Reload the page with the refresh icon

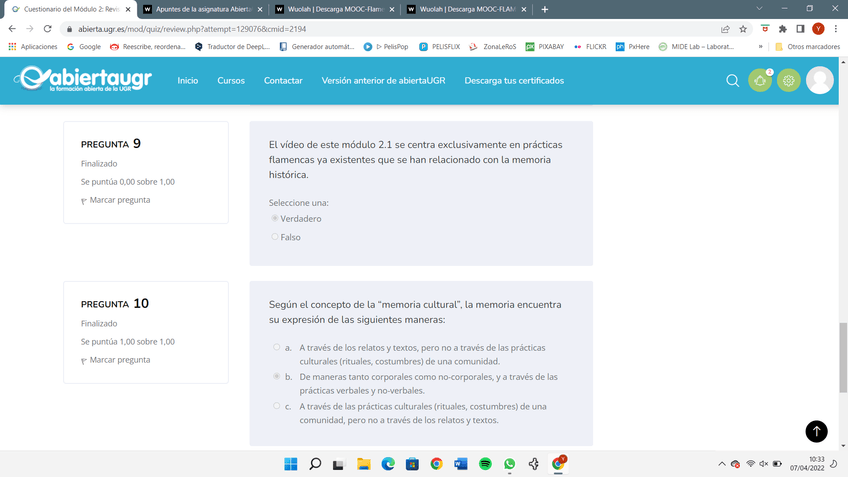pos(47,29)
